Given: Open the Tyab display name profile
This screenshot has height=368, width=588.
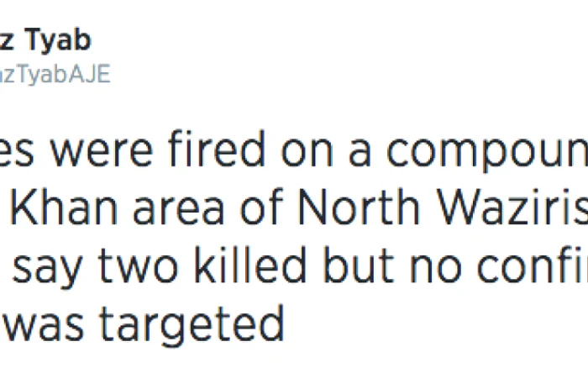Looking at the screenshot, I should pyautogui.click(x=45, y=40).
